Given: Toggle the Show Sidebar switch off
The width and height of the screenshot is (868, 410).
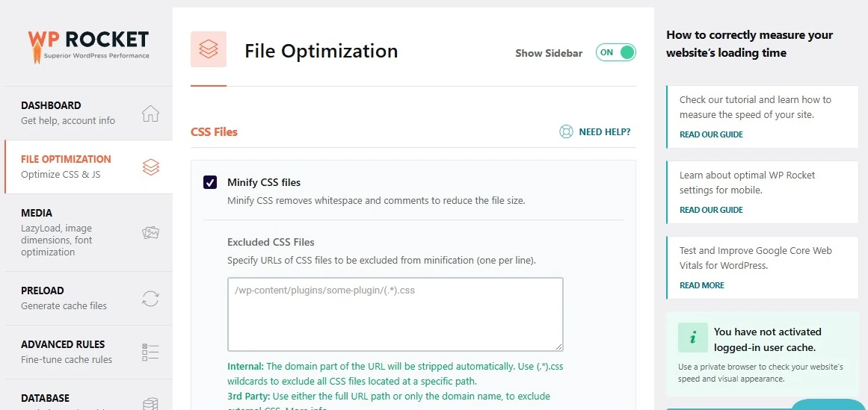Looking at the screenshot, I should click(616, 52).
